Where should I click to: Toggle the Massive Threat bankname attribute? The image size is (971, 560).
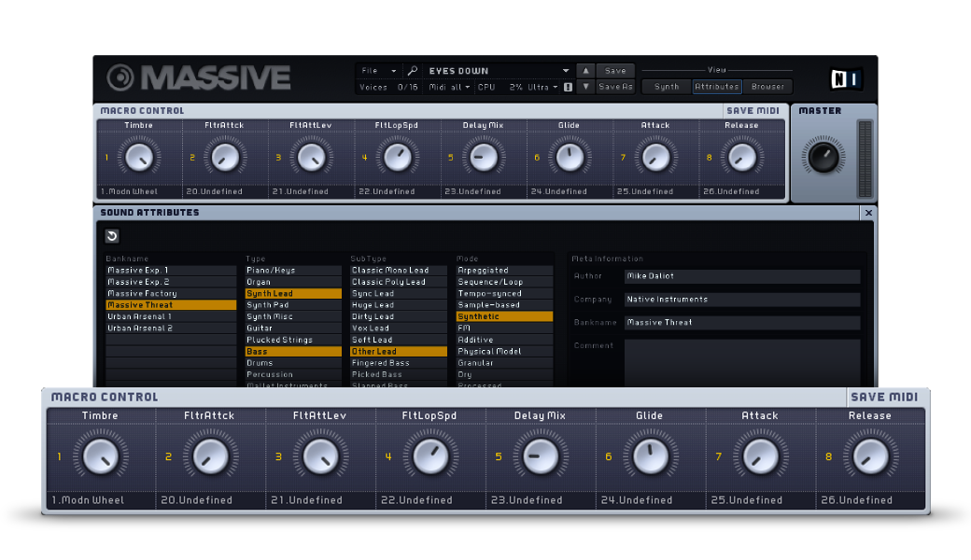tap(171, 305)
